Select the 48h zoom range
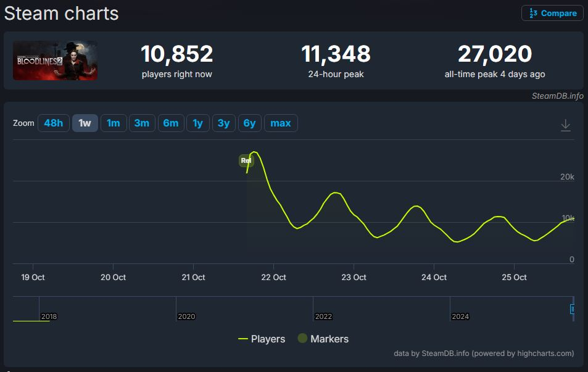The image size is (588, 372). coord(54,123)
